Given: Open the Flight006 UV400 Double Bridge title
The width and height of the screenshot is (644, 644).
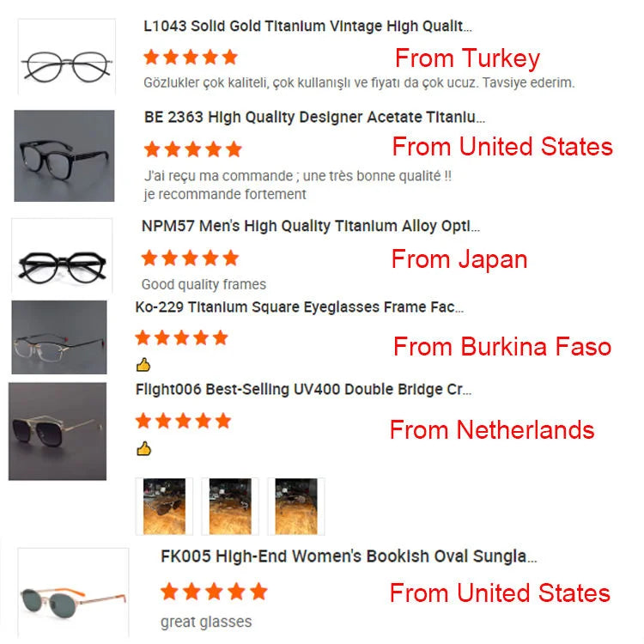Looking at the screenshot, I should pos(303,389).
